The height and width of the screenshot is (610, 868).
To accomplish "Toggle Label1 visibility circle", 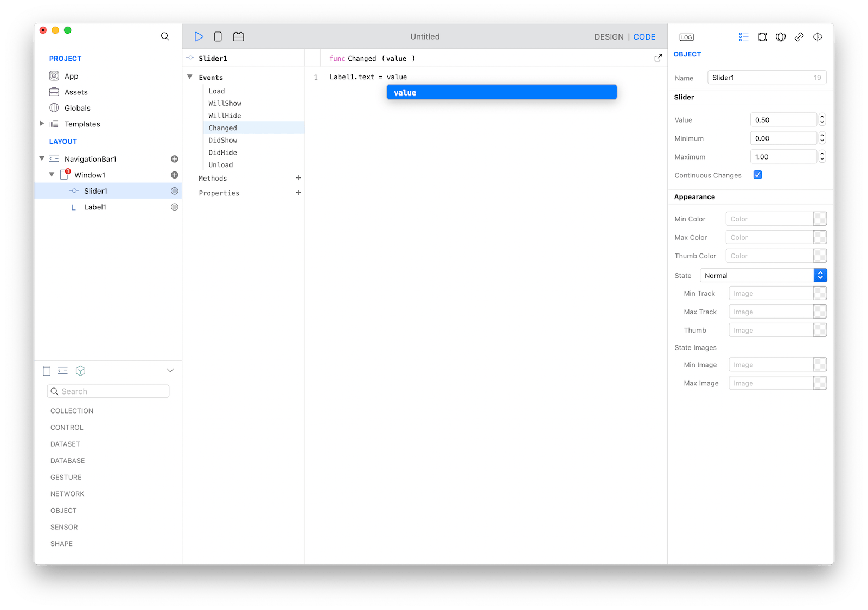I will 175,207.
